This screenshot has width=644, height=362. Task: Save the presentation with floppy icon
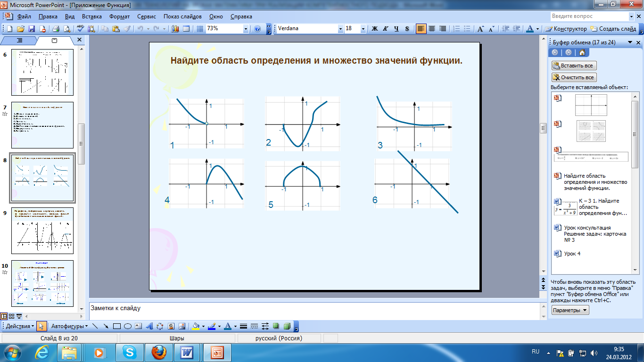pos(32,29)
